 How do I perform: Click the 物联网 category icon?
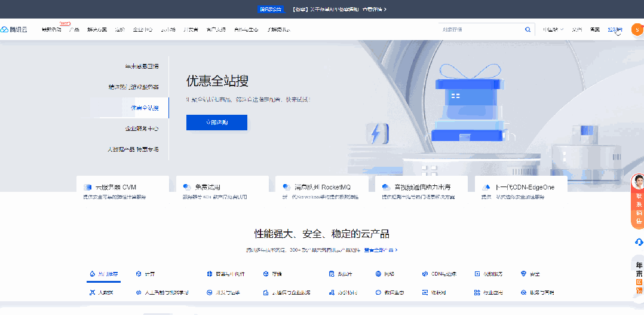tap(425, 293)
